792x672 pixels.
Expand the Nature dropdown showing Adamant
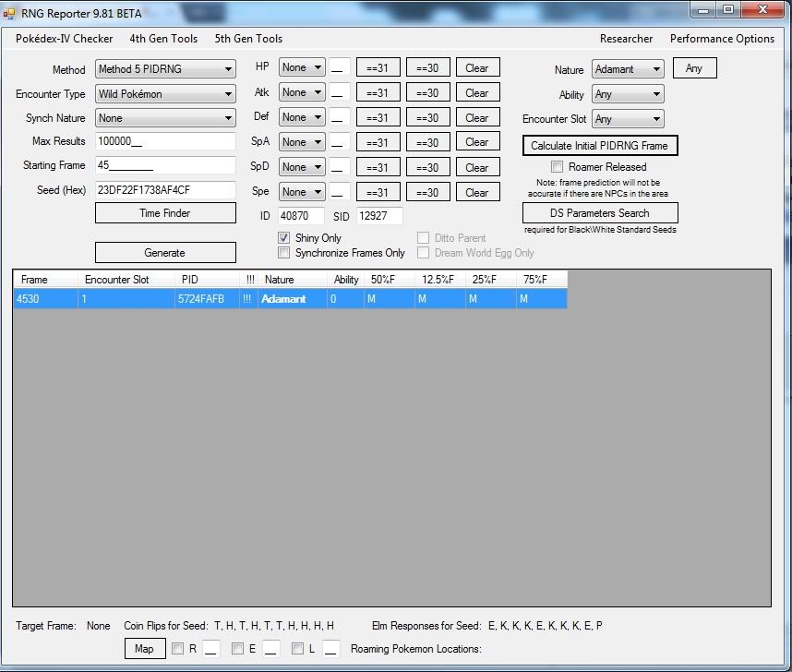coord(628,69)
